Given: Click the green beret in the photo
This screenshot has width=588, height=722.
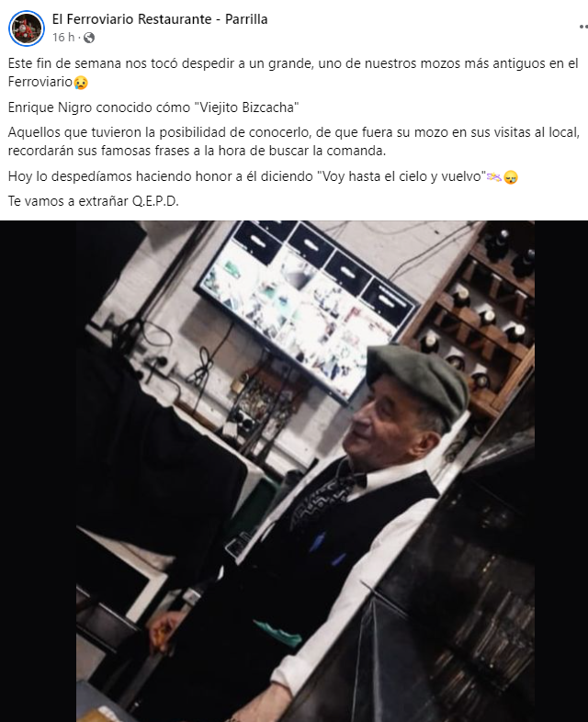Looking at the screenshot, I should point(417,381).
